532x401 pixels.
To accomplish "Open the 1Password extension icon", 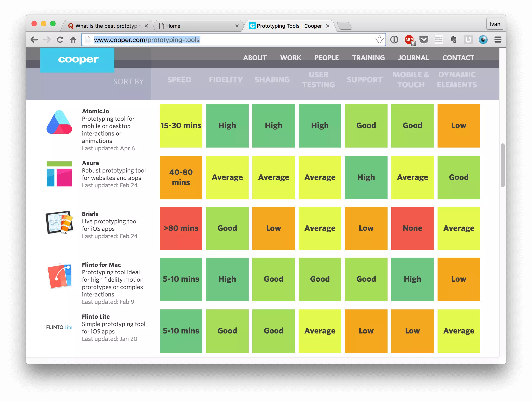I will (x=394, y=40).
